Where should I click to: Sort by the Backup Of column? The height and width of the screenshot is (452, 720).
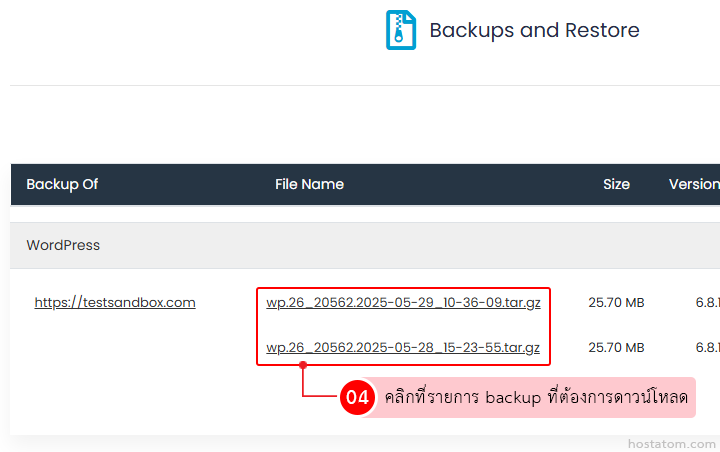[x=62, y=184]
